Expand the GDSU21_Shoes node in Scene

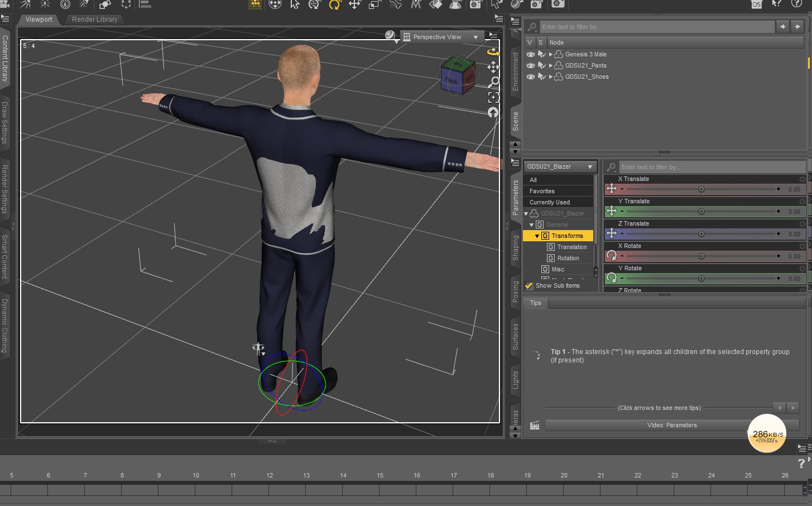[x=551, y=77]
